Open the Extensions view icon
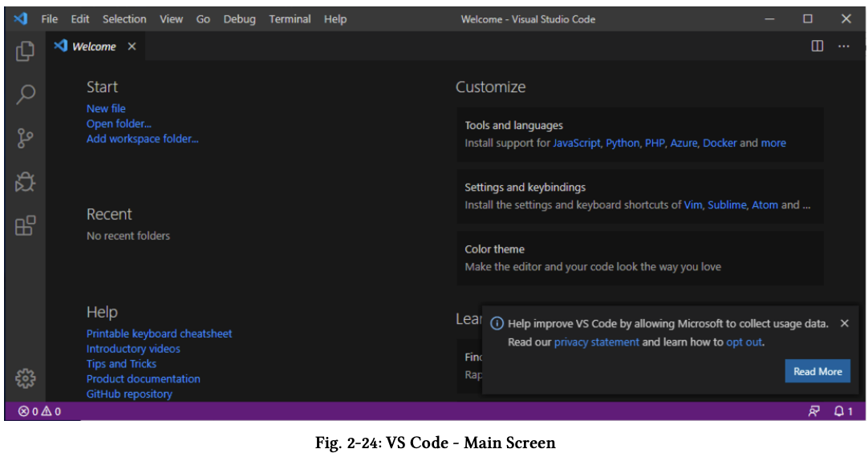This screenshot has height=457, width=868. pos(25,226)
